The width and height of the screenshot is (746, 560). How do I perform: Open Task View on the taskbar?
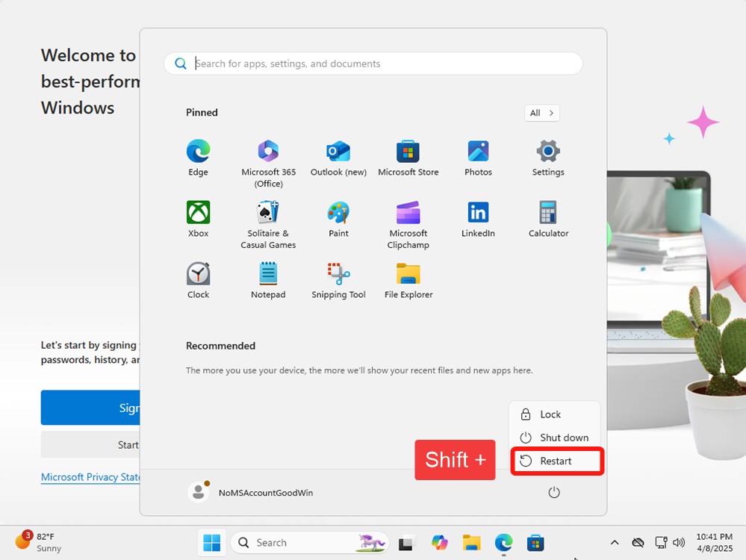[405, 543]
